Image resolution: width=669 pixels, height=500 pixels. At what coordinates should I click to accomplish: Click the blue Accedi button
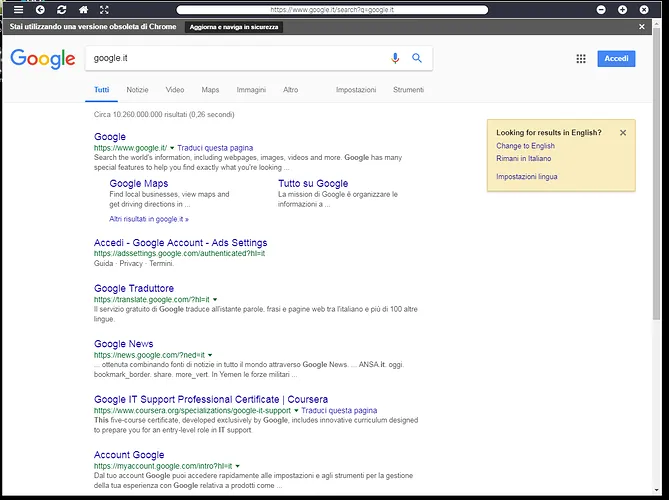(x=616, y=58)
